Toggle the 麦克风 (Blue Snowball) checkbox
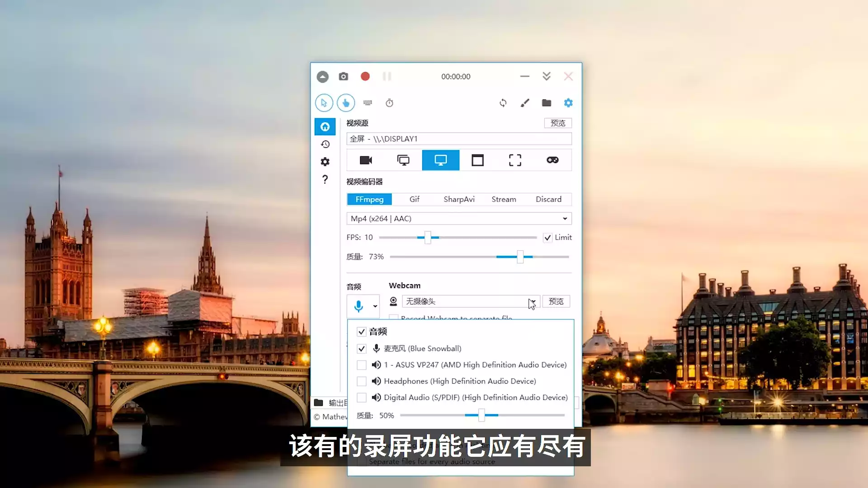Screen dimensions: 868x488 [361, 349]
